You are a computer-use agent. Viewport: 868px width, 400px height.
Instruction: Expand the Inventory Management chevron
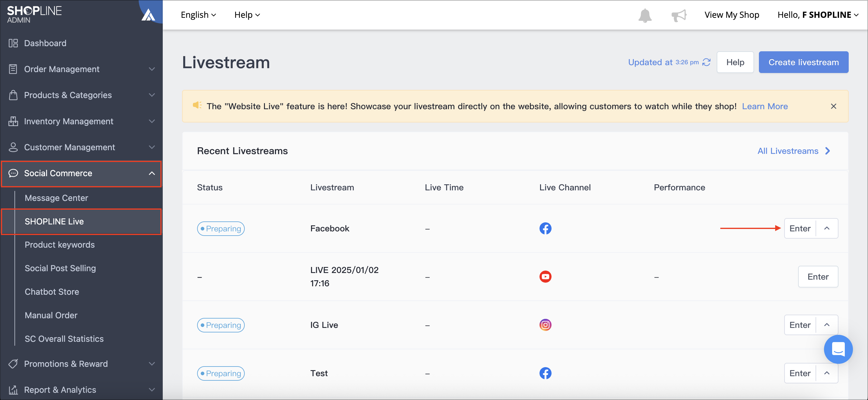coord(152,121)
